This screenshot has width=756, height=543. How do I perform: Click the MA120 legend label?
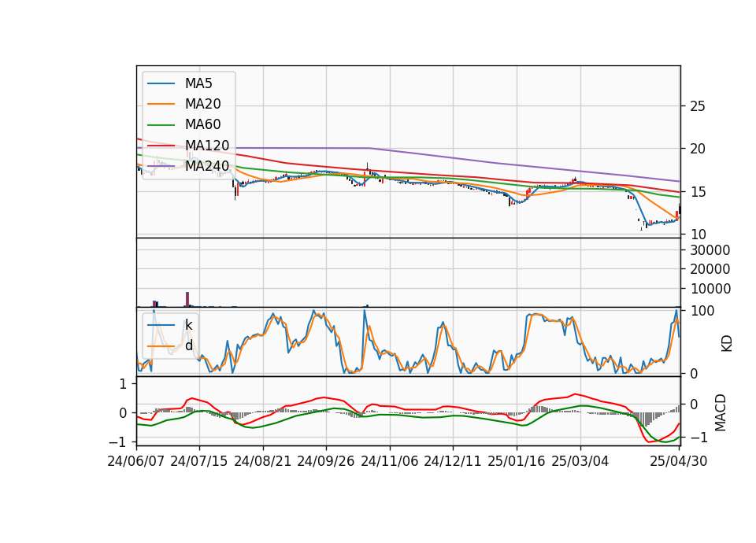(207, 146)
